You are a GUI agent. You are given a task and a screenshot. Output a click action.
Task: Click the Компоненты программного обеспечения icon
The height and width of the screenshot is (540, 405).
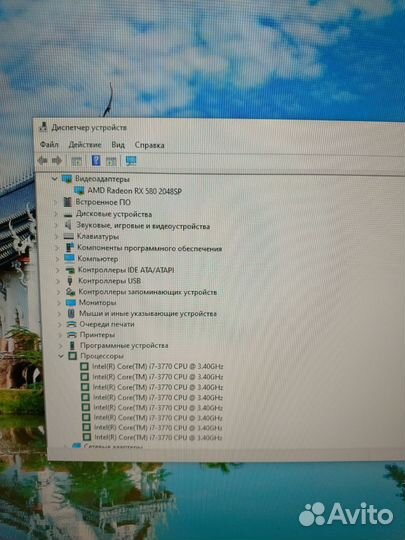[70, 248]
